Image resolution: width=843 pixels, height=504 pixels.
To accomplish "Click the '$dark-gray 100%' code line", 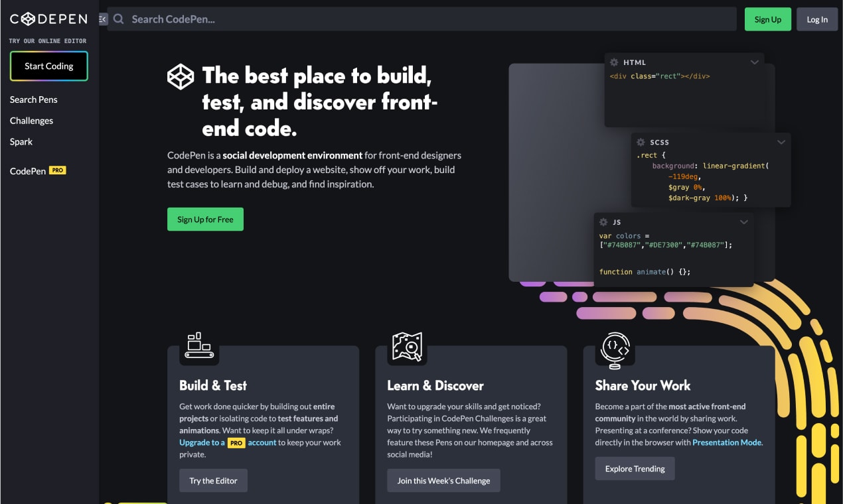I will 708,198.
